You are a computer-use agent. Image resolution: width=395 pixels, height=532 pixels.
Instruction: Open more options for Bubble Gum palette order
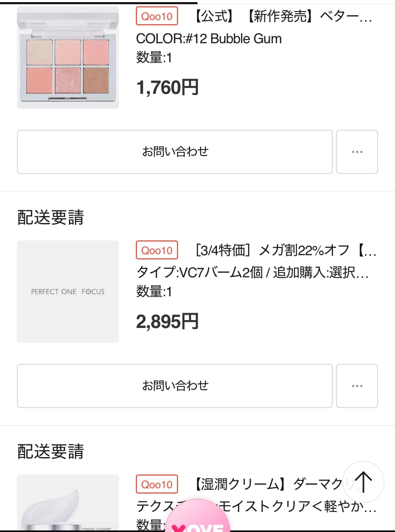click(357, 152)
